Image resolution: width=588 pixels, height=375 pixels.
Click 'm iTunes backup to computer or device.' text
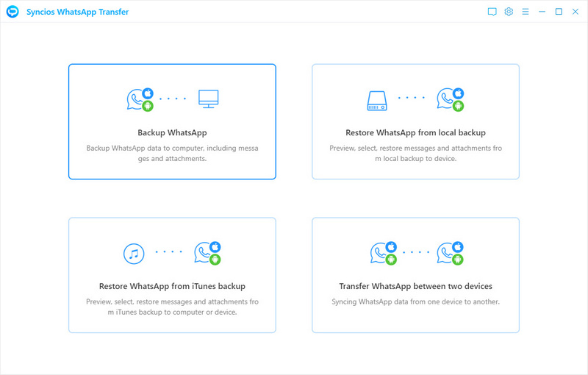pos(172,312)
